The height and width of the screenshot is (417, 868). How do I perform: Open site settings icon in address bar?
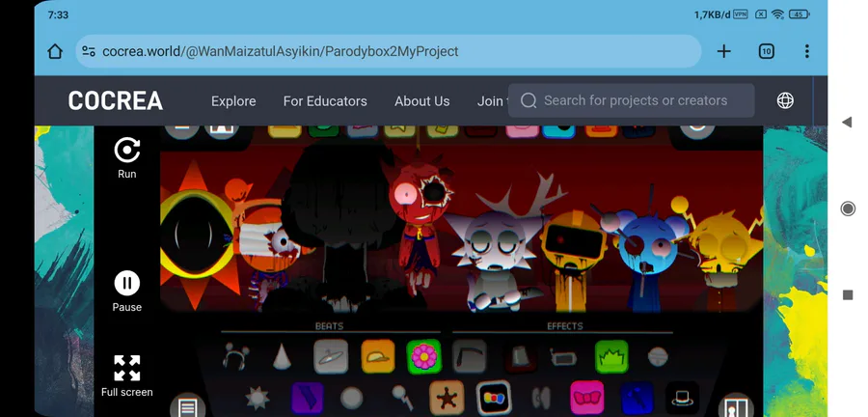pyautogui.click(x=89, y=51)
